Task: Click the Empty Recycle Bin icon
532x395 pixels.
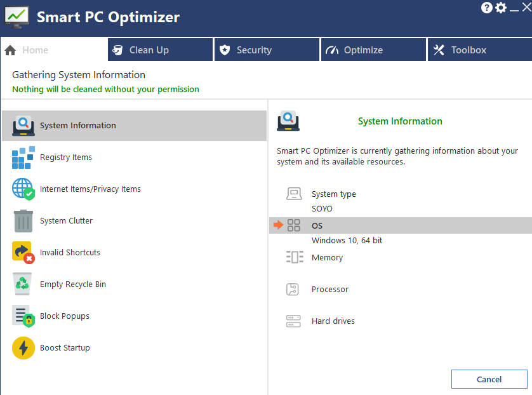Action: click(22, 284)
